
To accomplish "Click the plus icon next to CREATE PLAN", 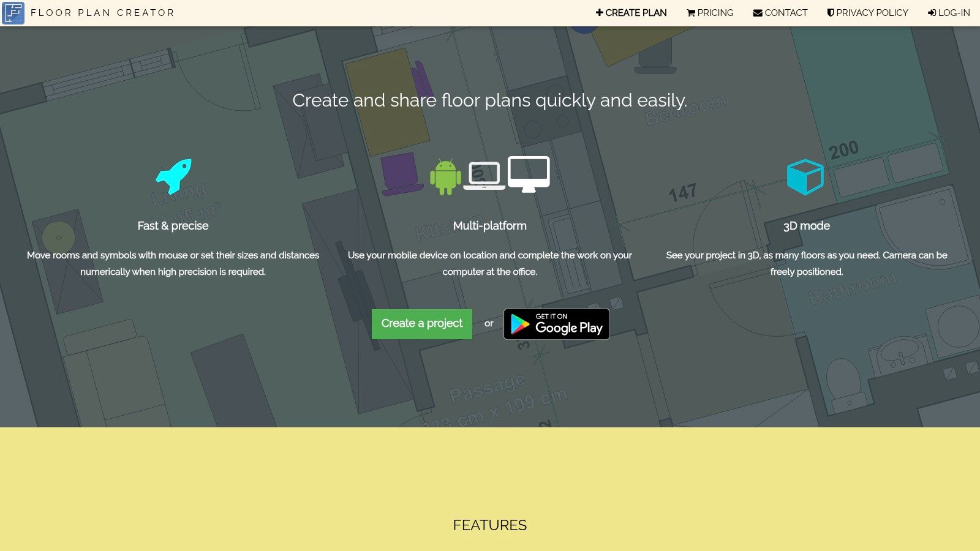I will pos(598,12).
